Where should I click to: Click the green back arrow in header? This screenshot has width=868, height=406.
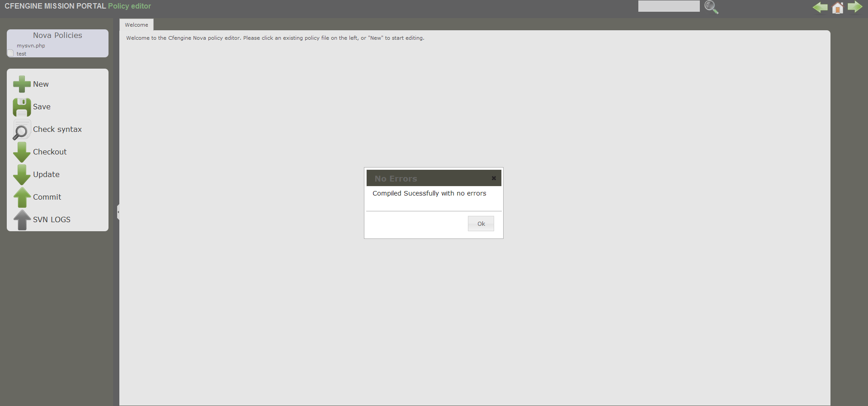820,7
